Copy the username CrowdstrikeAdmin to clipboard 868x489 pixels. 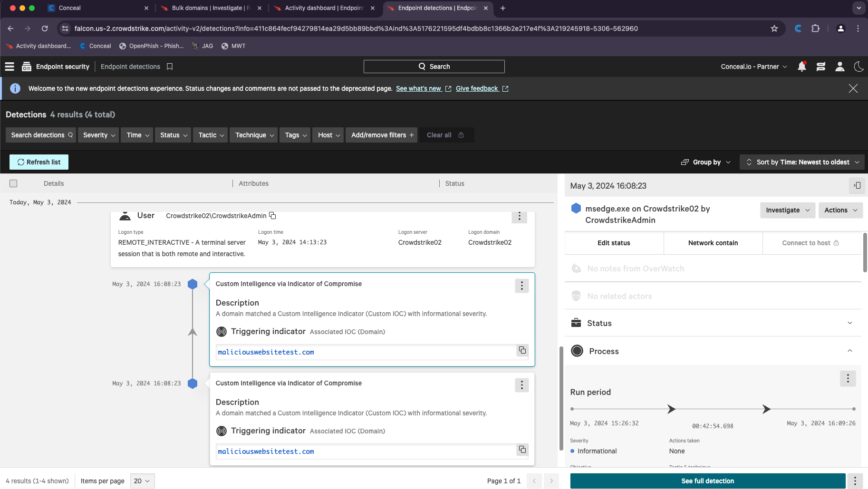point(272,216)
